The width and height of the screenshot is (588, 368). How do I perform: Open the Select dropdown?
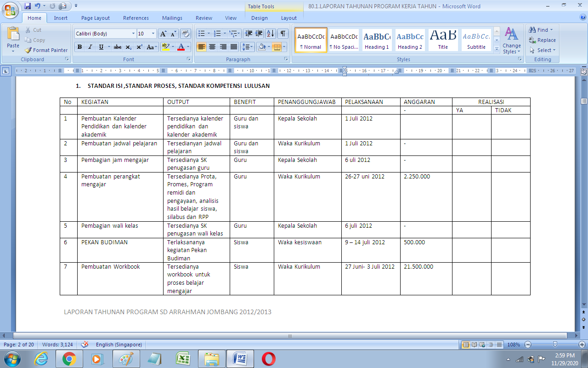pos(543,50)
